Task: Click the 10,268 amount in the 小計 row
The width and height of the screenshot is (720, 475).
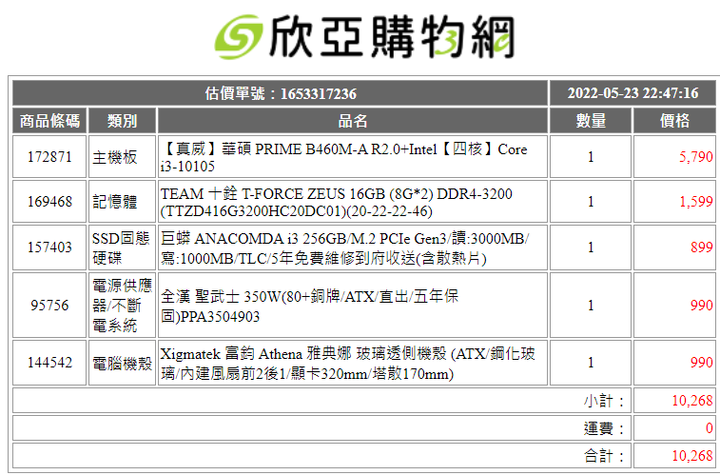Action: coord(692,401)
